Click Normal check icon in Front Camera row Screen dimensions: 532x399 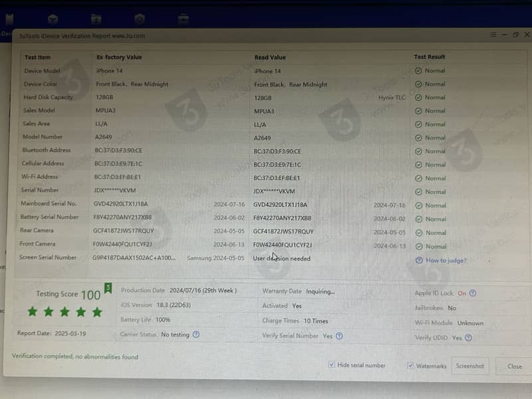click(x=419, y=246)
